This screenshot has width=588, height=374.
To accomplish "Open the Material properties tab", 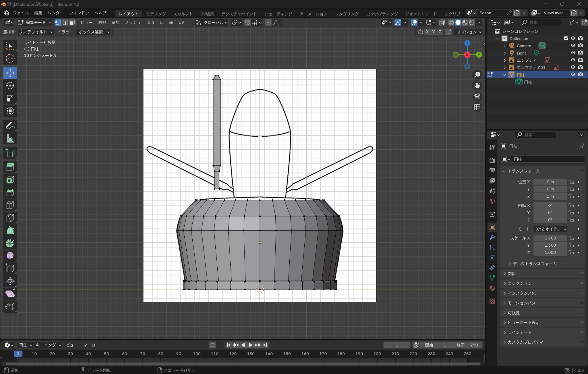I will [x=492, y=288].
